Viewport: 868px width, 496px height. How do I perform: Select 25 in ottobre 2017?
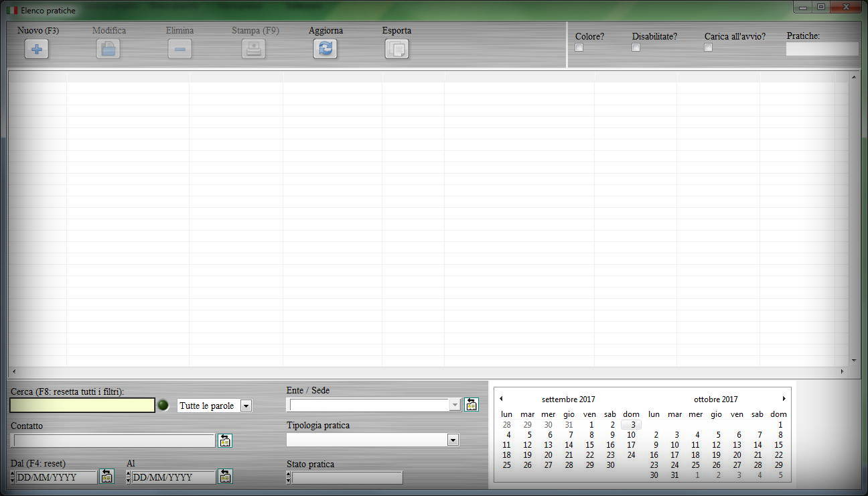coord(695,464)
